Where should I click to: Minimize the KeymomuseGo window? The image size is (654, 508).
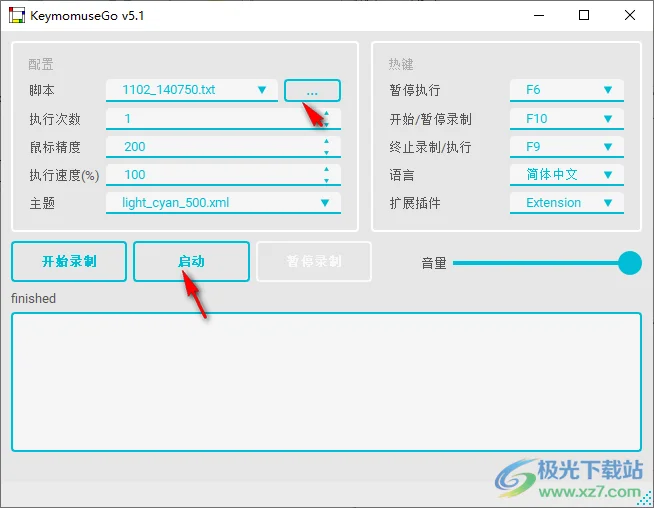point(539,15)
